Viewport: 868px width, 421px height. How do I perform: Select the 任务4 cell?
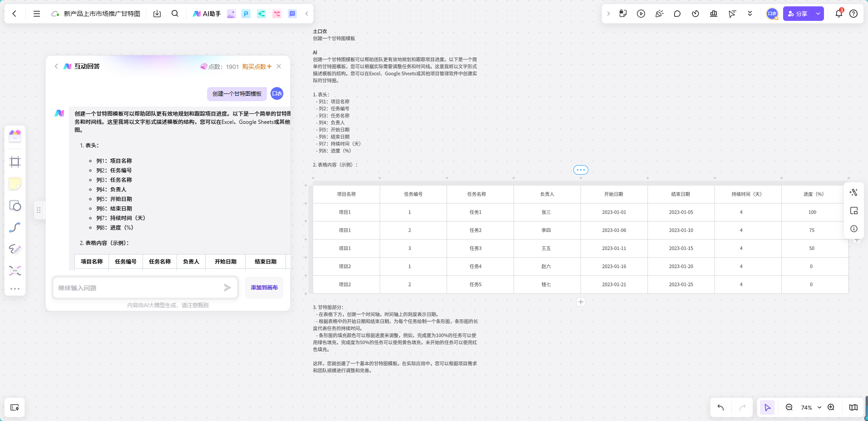[x=480, y=267]
